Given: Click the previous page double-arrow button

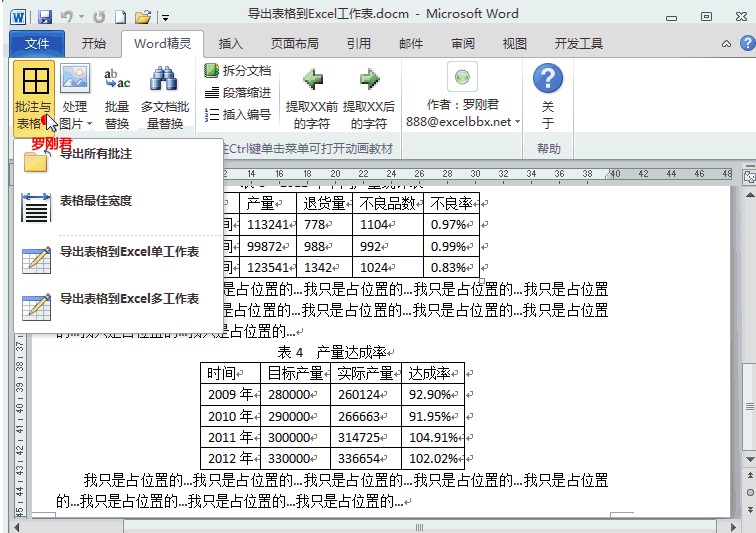Looking at the screenshot, I should click(x=750, y=477).
